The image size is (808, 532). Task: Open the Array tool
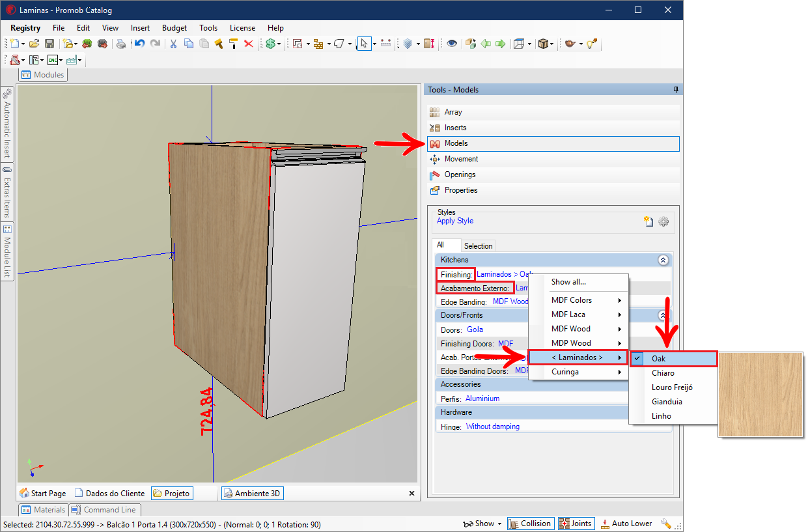[553, 112]
